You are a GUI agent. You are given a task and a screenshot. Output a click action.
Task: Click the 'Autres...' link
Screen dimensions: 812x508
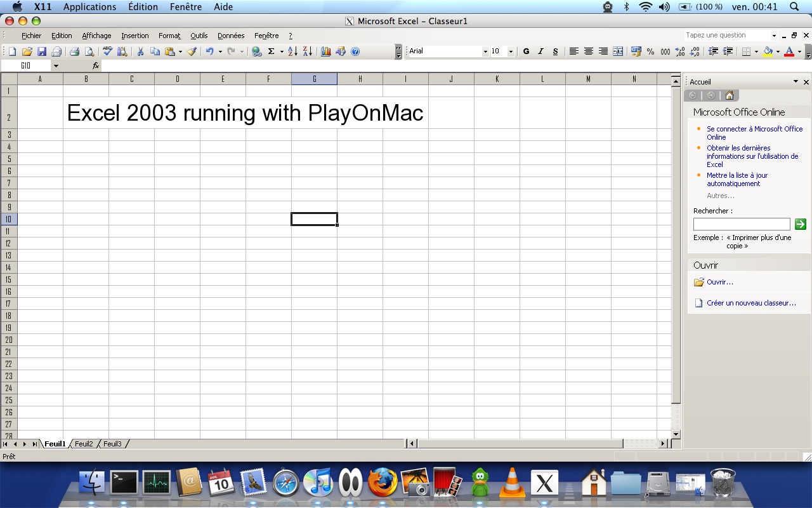721,196
